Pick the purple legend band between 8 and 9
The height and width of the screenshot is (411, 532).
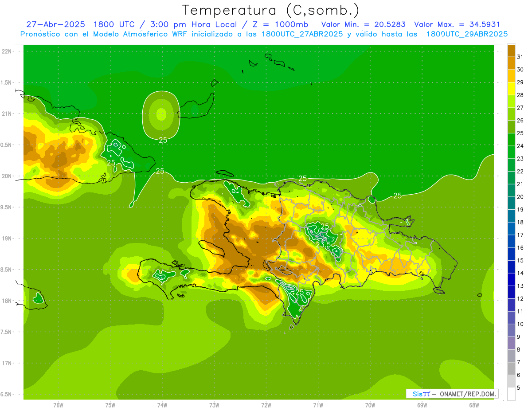(x=511, y=343)
